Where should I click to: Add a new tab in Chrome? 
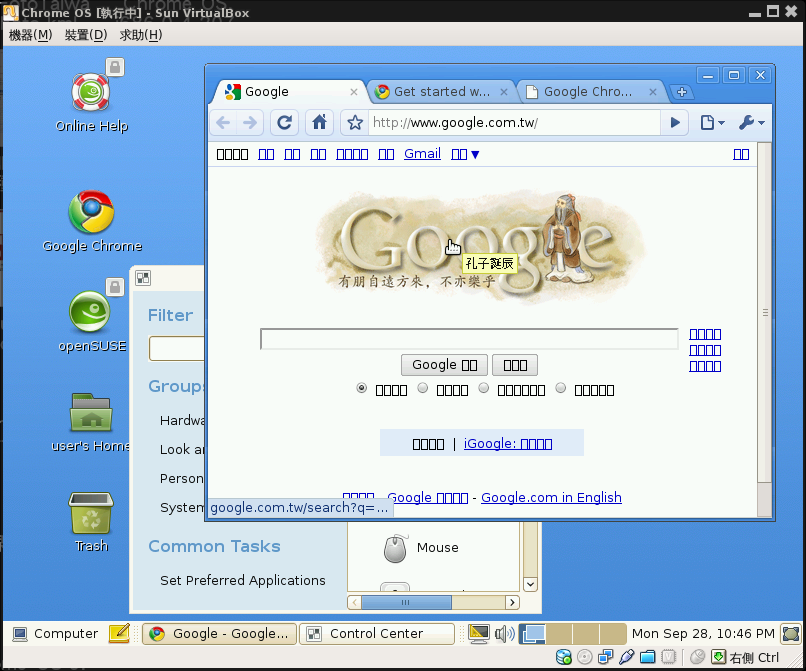pyautogui.click(x=682, y=92)
